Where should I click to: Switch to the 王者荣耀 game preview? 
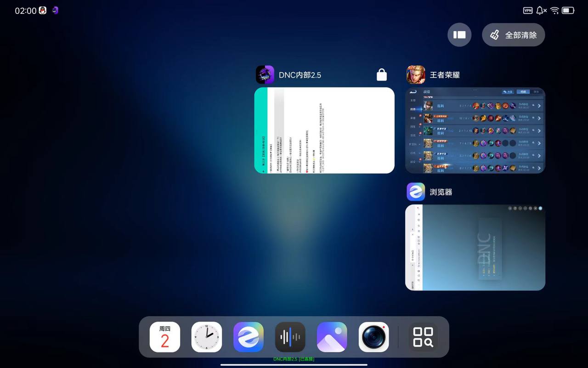click(x=475, y=130)
